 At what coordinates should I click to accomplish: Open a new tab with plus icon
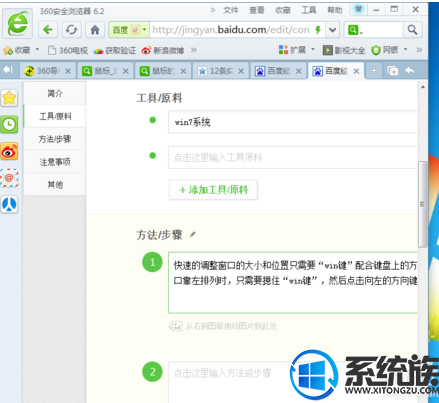pyautogui.click(x=374, y=71)
